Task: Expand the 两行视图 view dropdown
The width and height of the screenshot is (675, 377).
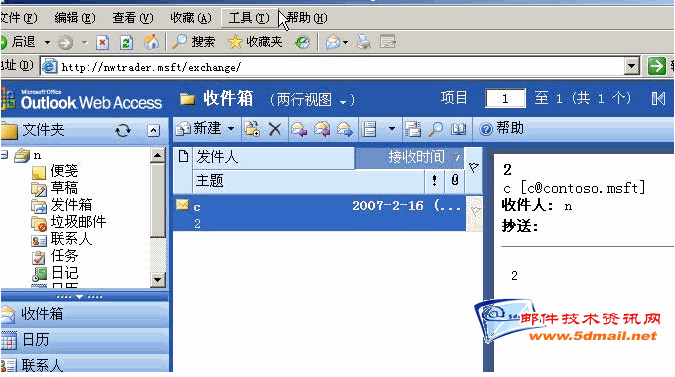Action: 343,102
